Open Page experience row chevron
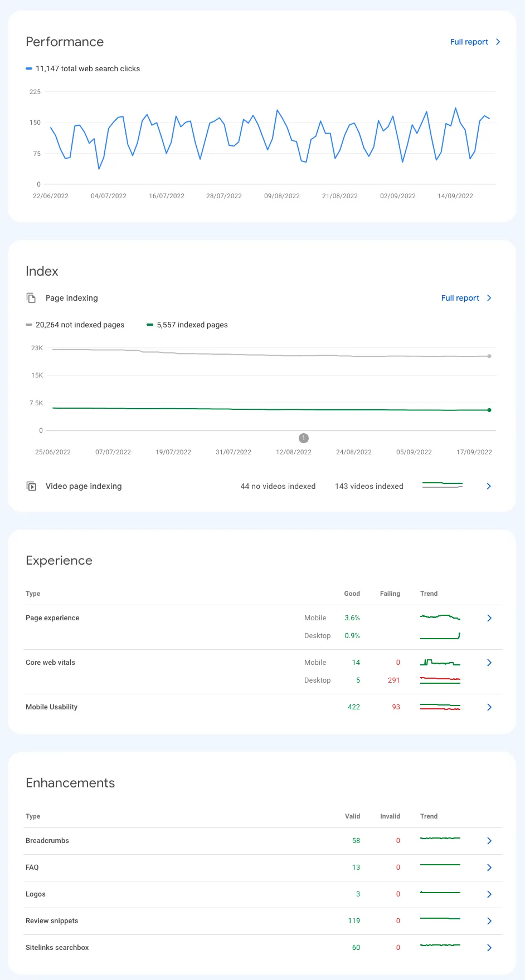This screenshot has width=525, height=980. point(489,618)
